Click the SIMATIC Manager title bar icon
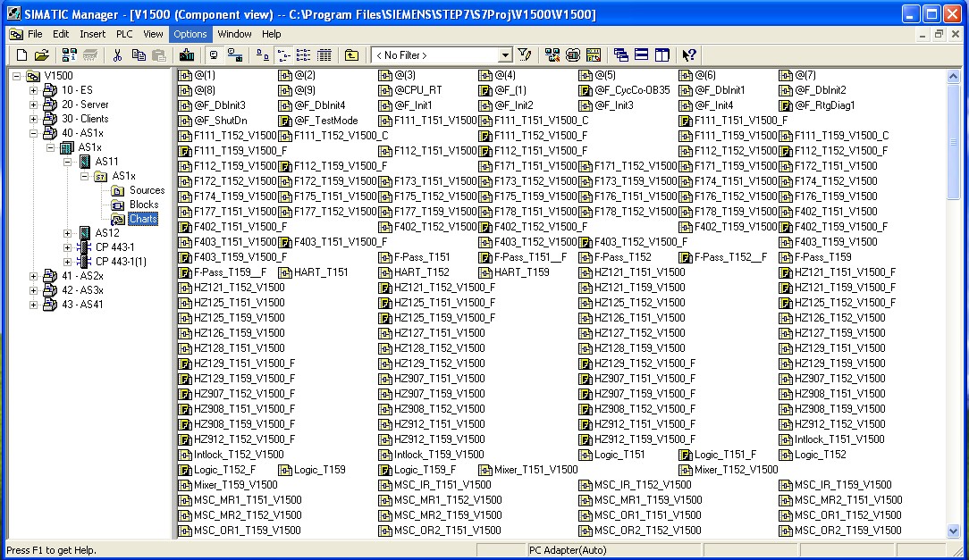Viewport: 969px width, 560px height. click(x=13, y=13)
